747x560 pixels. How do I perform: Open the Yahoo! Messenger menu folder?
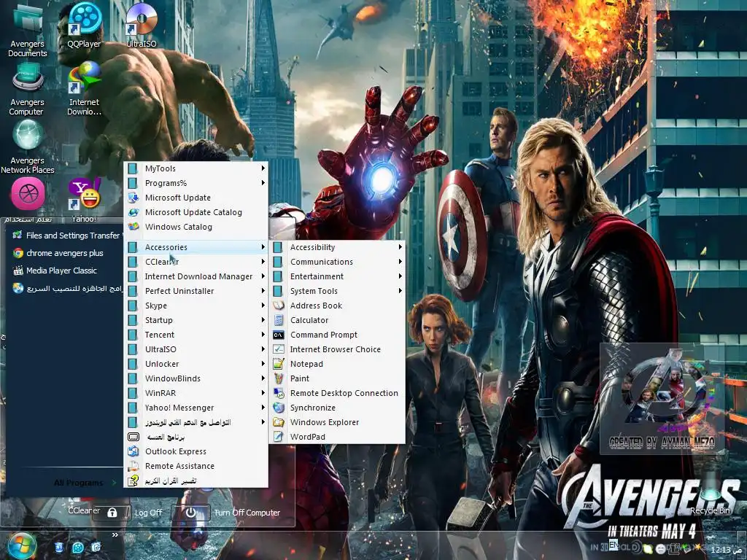click(196, 408)
